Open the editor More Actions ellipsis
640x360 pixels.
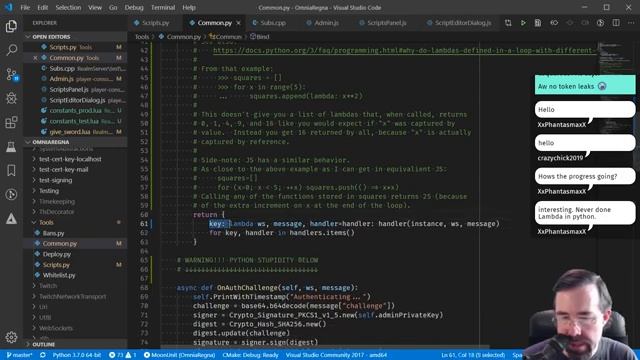click(631, 23)
